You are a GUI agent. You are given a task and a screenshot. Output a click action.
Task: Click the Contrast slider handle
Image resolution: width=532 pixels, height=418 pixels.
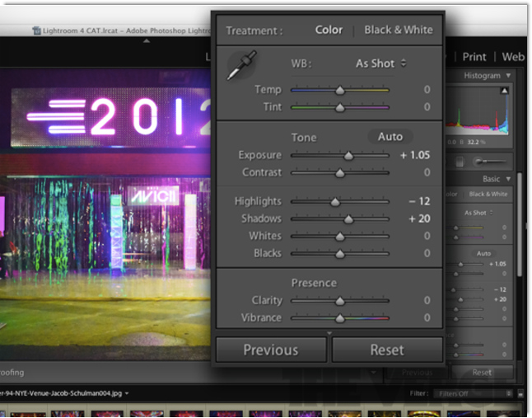point(339,173)
